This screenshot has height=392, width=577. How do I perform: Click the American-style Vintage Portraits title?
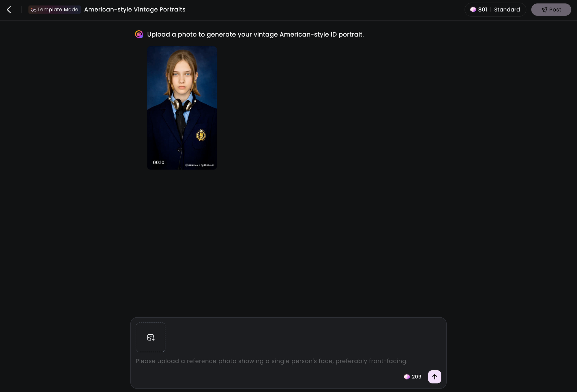tap(135, 10)
